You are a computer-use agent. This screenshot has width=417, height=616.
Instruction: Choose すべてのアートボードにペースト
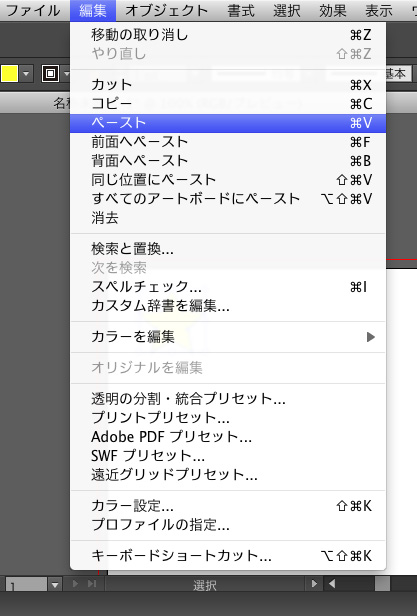click(228, 198)
